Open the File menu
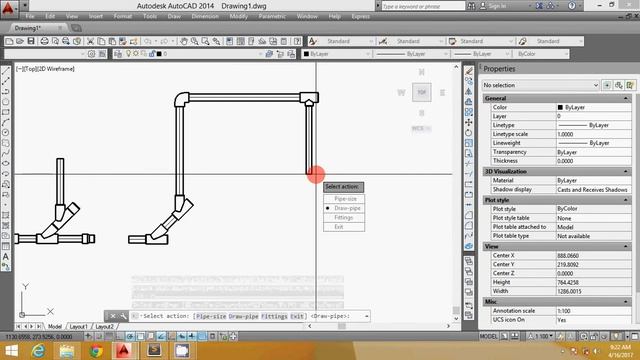Viewport: 640px width, 360px height. 30,16
